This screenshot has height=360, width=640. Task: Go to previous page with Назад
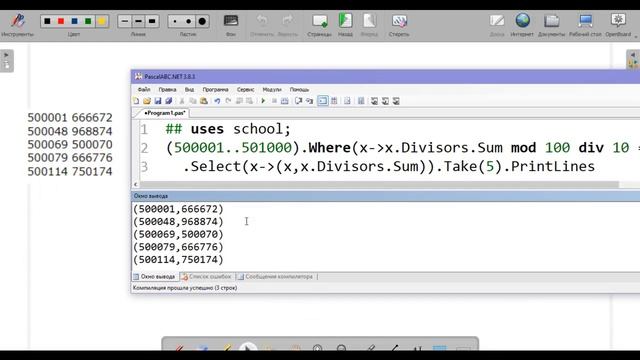pos(345,24)
